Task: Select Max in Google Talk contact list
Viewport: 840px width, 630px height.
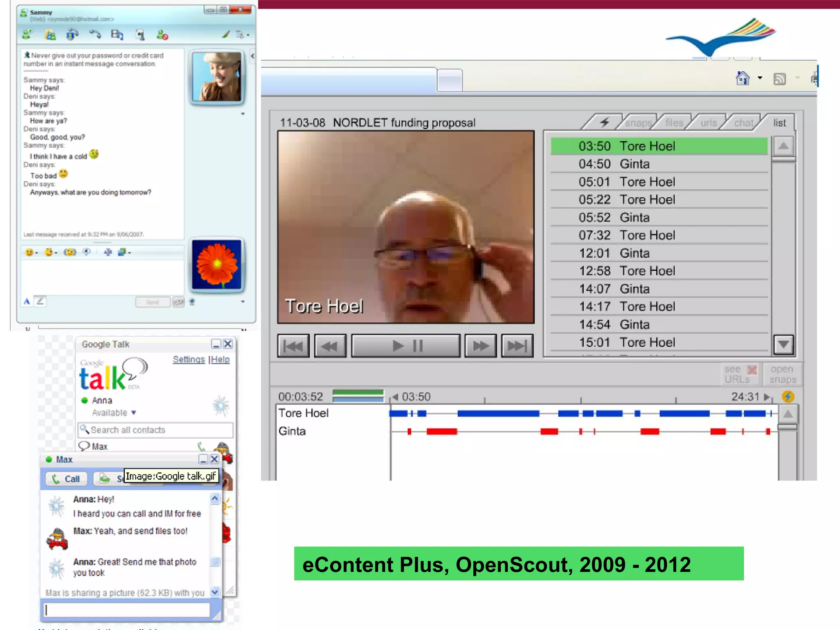Action: tap(100, 446)
